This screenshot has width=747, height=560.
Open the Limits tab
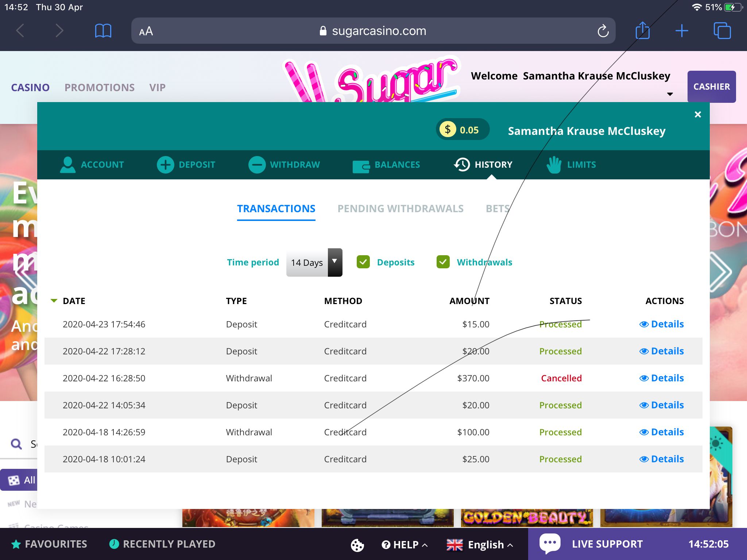tap(571, 164)
